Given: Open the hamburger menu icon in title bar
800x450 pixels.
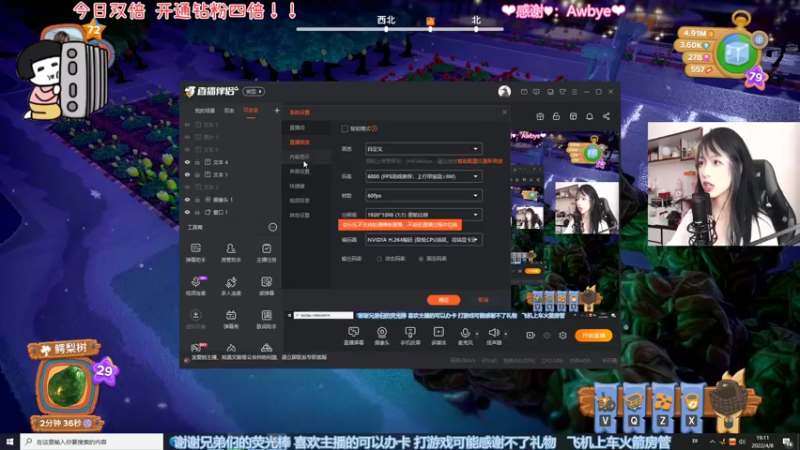Looking at the screenshot, I should pyautogui.click(x=574, y=92).
